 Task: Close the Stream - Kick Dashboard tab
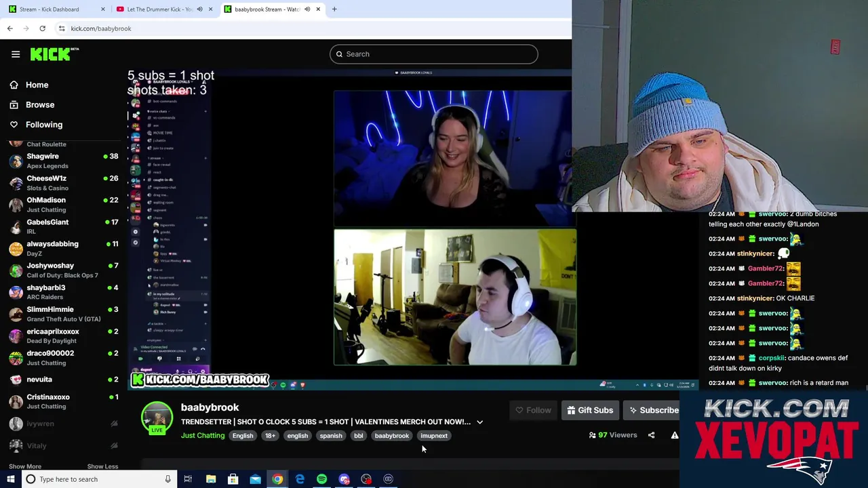click(x=103, y=9)
